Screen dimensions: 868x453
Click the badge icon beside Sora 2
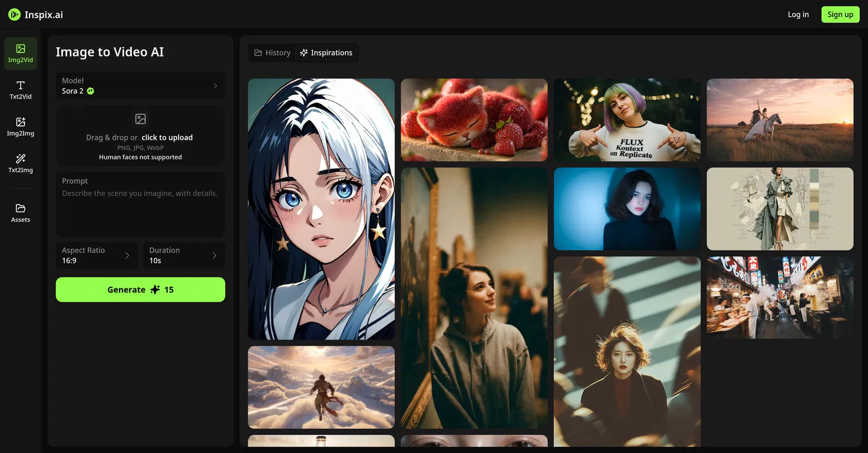90,91
